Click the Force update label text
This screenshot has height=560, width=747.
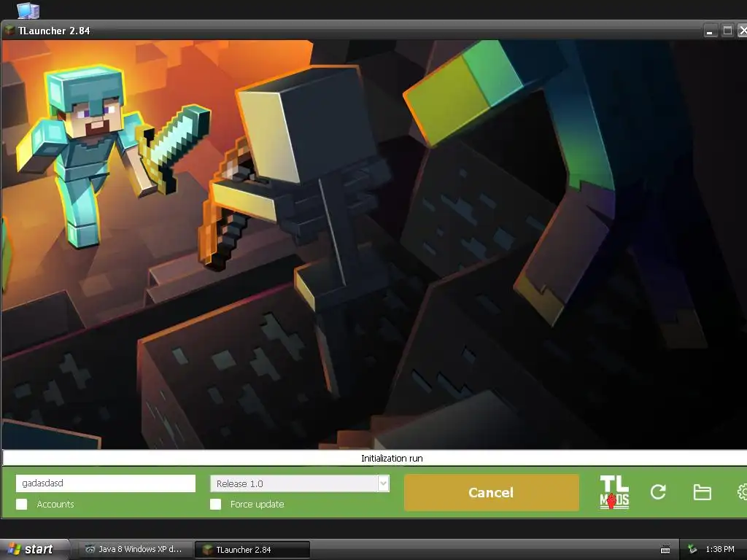pyautogui.click(x=258, y=504)
